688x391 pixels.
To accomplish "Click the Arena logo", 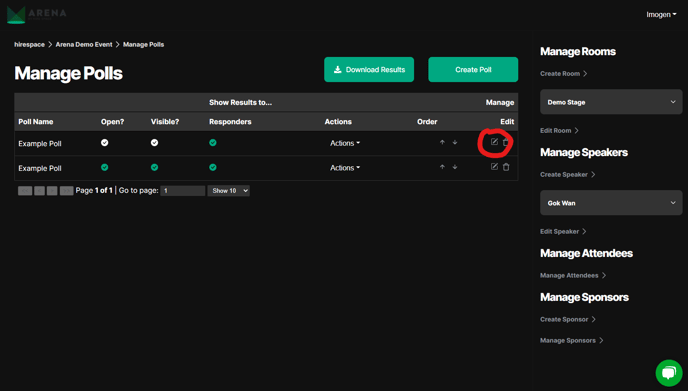I will [x=37, y=14].
